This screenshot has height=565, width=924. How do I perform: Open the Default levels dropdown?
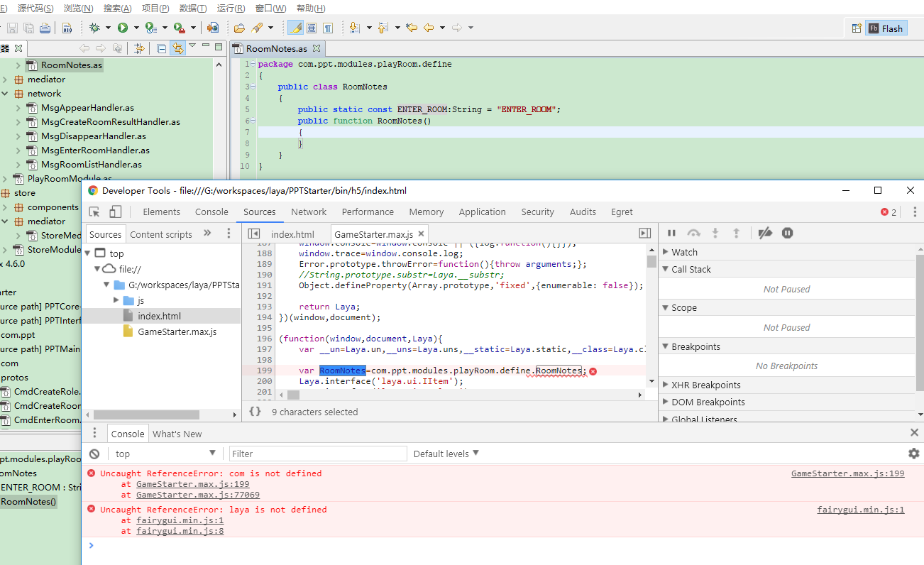[x=446, y=454]
